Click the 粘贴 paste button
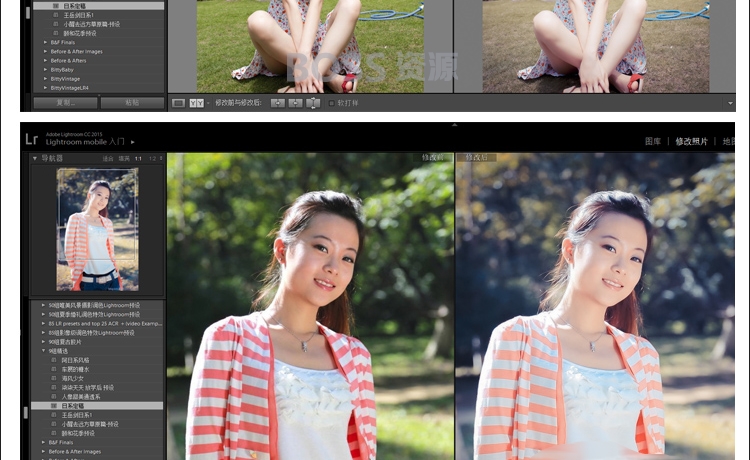The image size is (750, 460). pos(132,103)
